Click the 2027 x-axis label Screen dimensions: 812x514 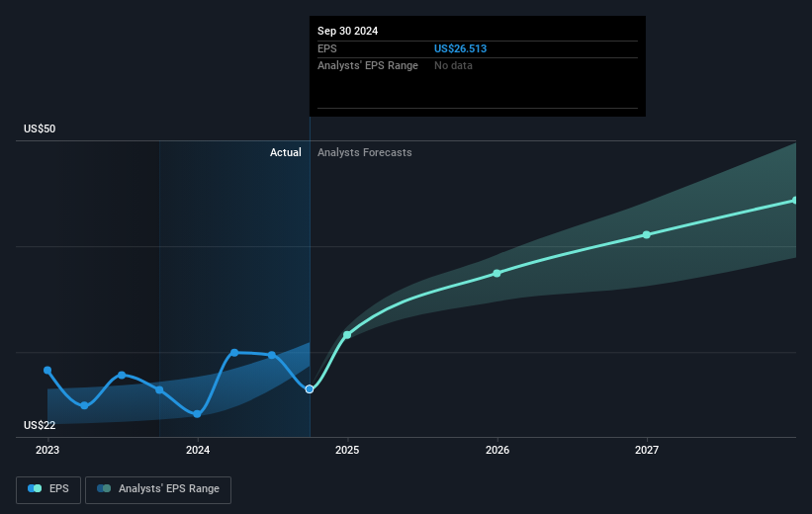tap(647, 451)
